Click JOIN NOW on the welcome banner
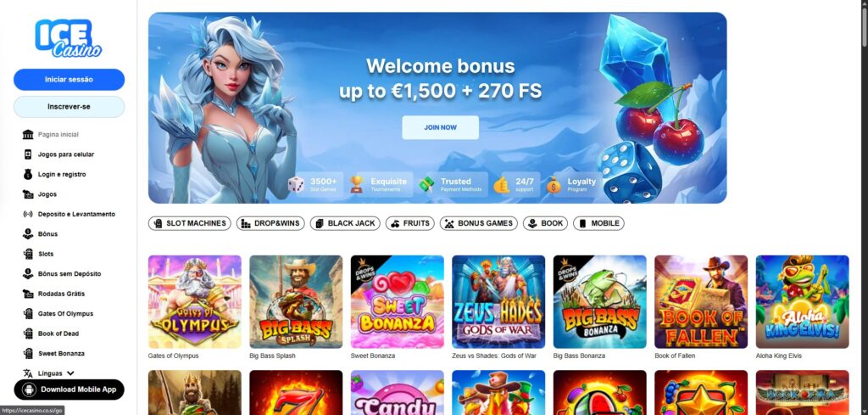Screen dimensions: 868x415 tap(440, 127)
